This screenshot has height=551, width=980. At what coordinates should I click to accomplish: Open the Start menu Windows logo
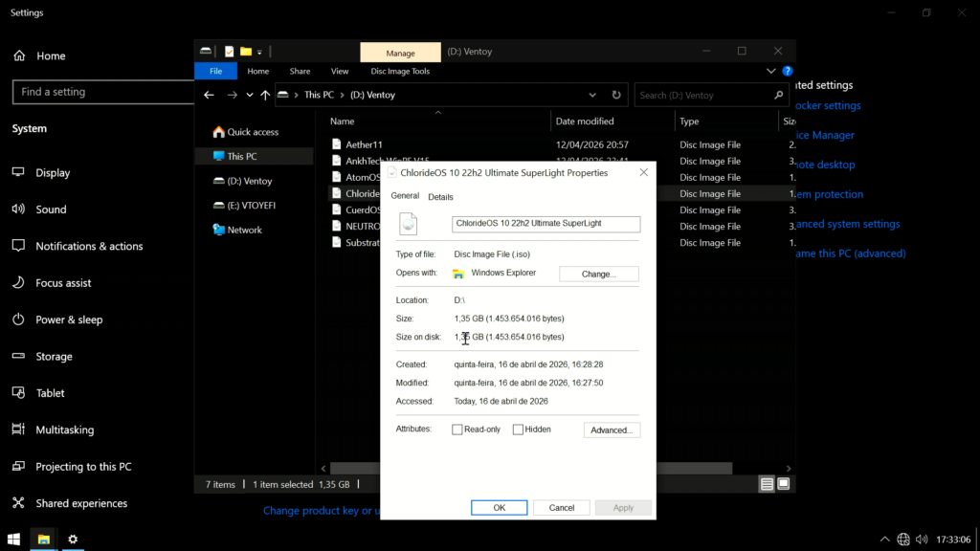pos(14,540)
